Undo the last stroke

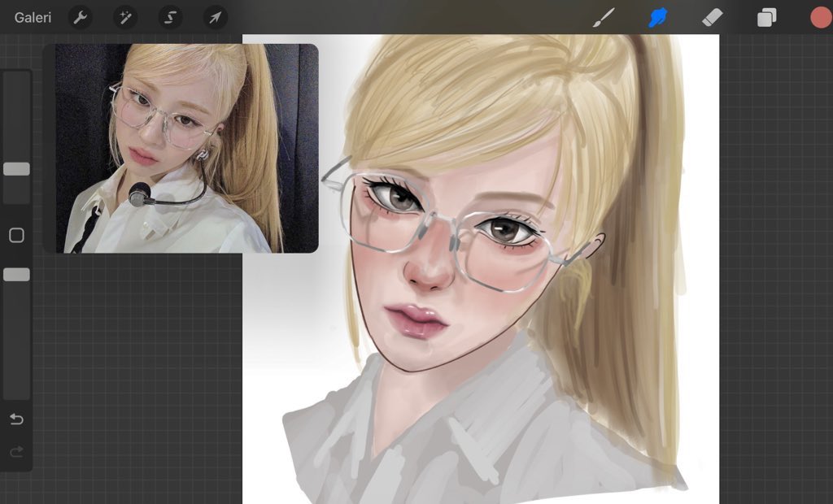16,419
